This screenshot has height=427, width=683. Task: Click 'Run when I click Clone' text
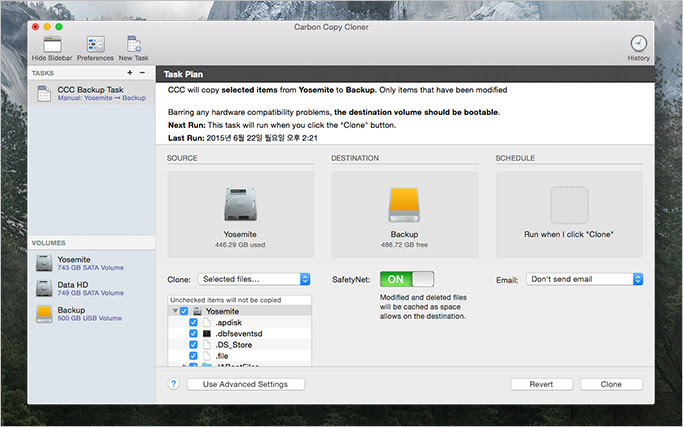pos(569,234)
